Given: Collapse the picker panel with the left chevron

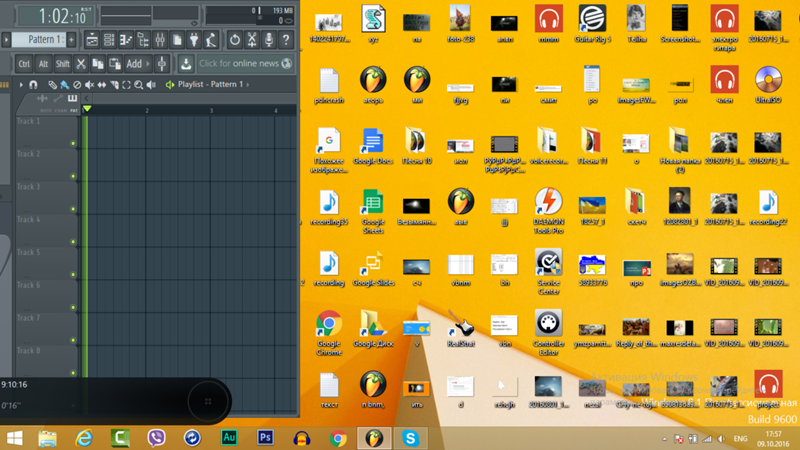Looking at the screenshot, I should click(86, 98).
